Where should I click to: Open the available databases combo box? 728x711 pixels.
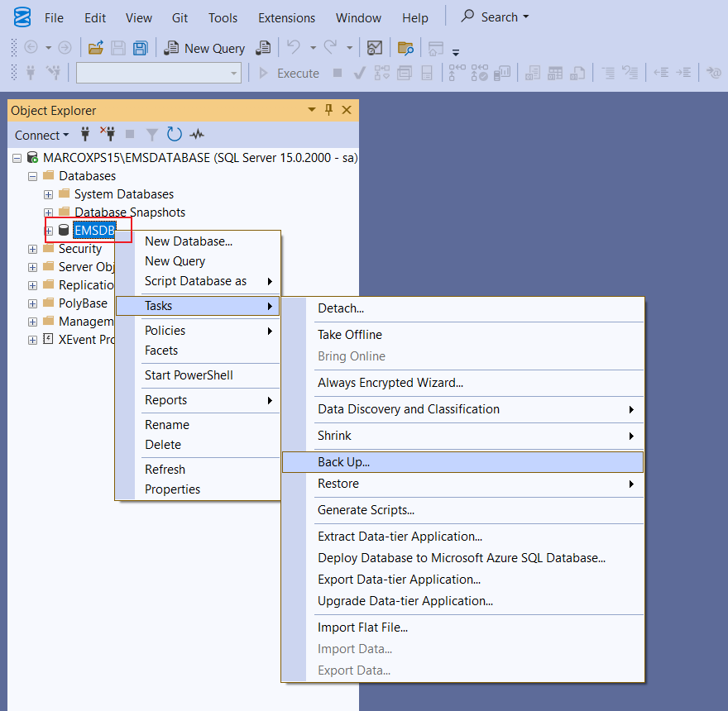(157, 73)
